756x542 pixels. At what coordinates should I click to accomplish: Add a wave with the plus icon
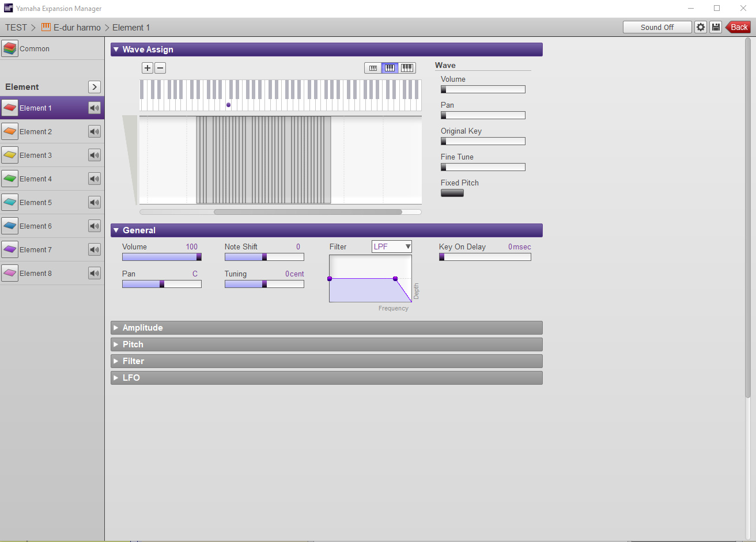(x=148, y=68)
